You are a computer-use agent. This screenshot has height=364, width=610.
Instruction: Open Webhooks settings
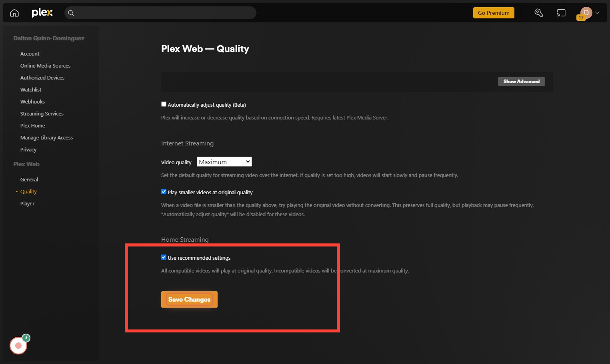(x=32, y=101)
